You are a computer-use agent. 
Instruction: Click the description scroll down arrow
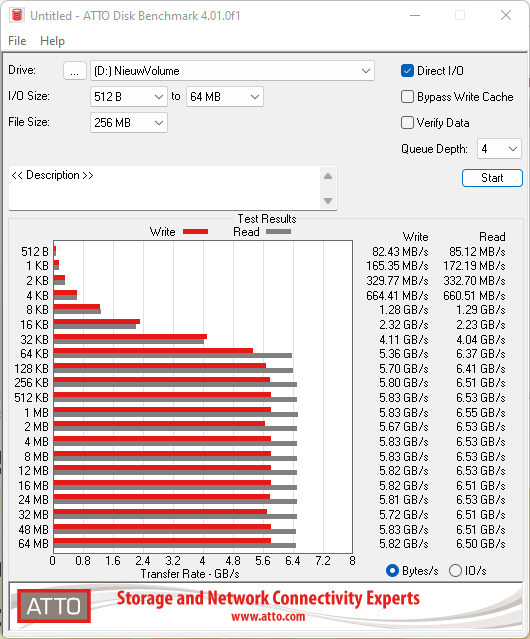click(x=328, y=201)
